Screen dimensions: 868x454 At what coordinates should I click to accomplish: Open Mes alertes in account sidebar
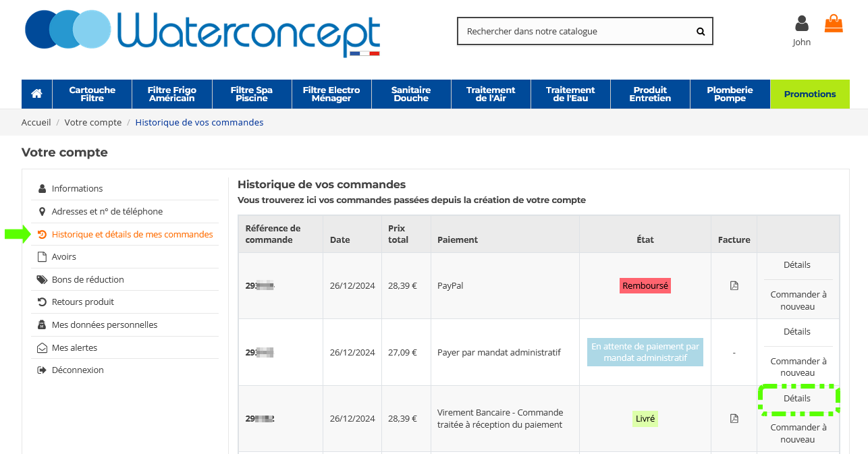coord(74,347)
